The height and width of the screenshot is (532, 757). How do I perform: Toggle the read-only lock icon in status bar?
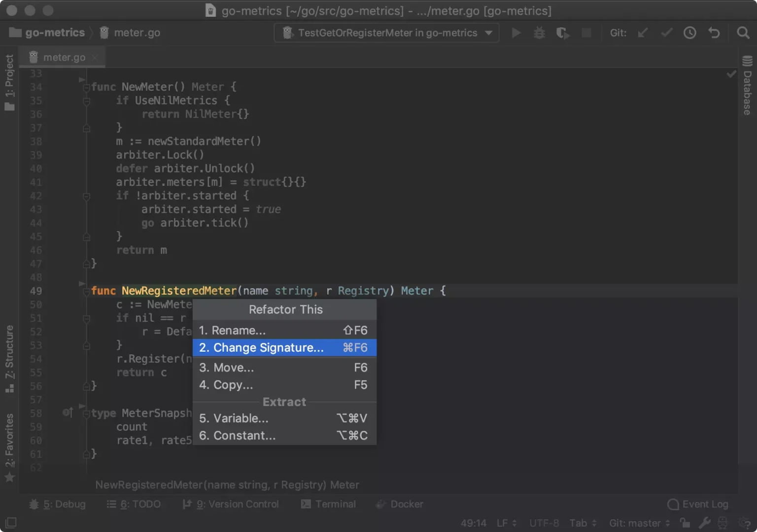click(685, 523)
